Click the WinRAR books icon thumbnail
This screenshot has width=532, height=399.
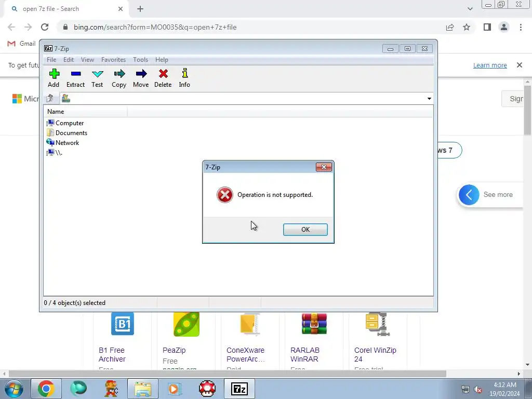314,324
